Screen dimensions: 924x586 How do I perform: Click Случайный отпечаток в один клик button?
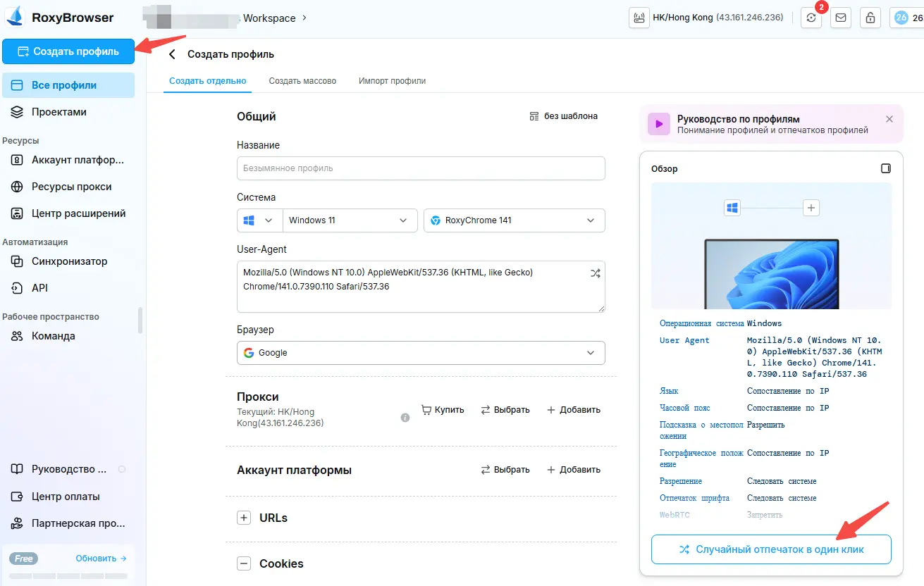771,549
